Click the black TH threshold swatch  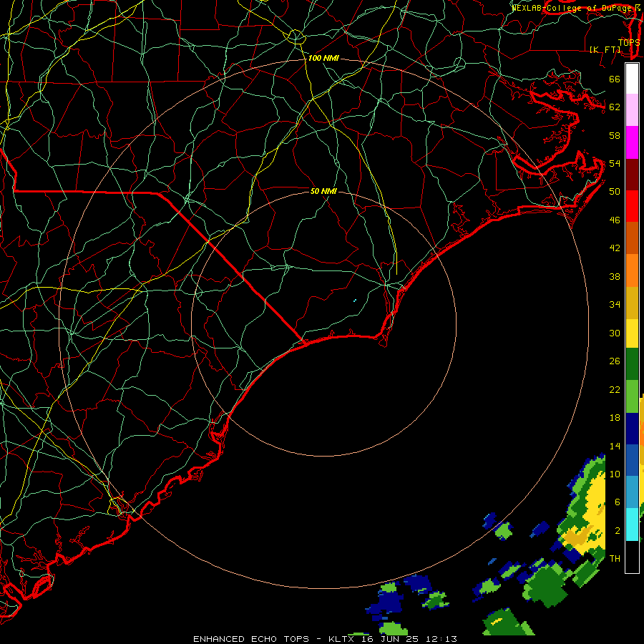632,557
